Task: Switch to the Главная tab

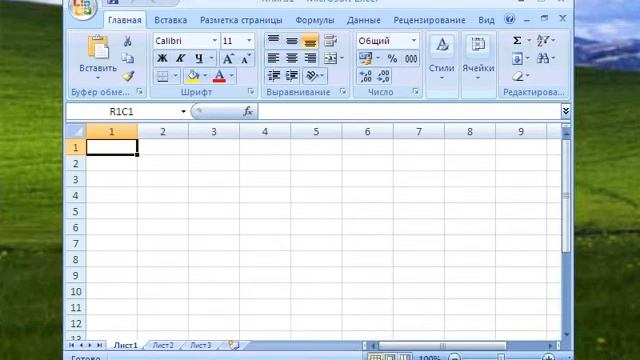Action: coord(125,20)
